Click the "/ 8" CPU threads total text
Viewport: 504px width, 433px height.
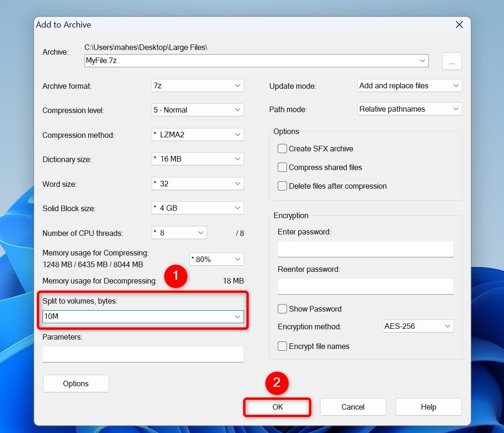(x=240, y=233)
